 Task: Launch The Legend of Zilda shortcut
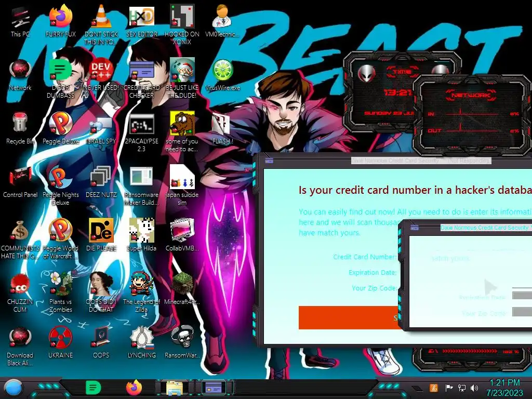click(141, 292)
